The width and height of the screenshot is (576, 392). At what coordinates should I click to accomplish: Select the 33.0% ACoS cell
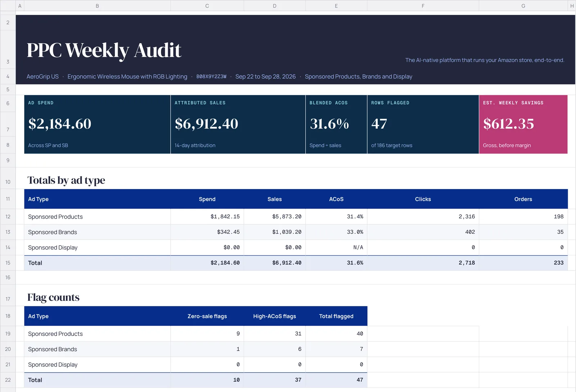click(x=336, y=232)
